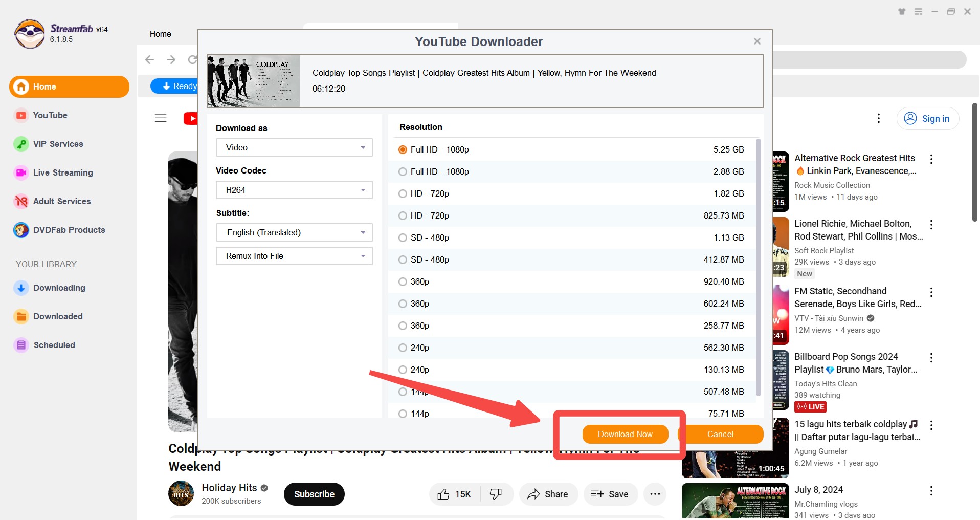The width and height of the screenshot is (980, 520).
Task: Open the YouTube hamburger menu
Action: click(x=161, y=118)
